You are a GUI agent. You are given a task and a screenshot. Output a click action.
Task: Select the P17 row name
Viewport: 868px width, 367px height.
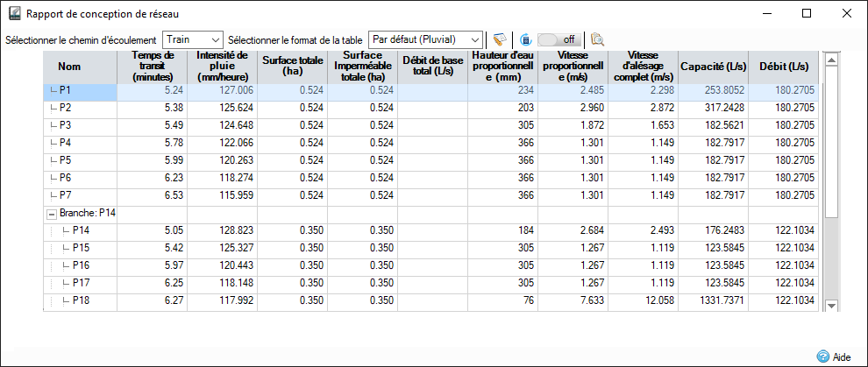pyautogui.click(x=81, y=283)
